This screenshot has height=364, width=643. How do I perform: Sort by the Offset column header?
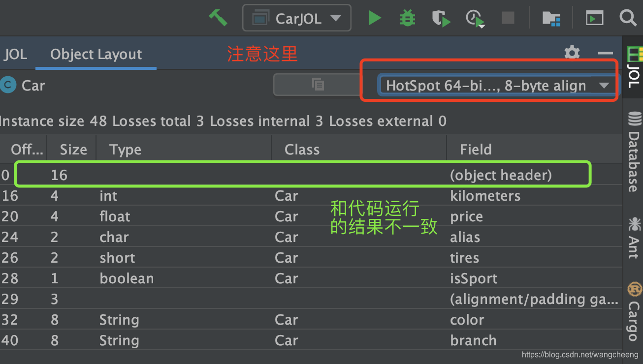coord(23,150)
